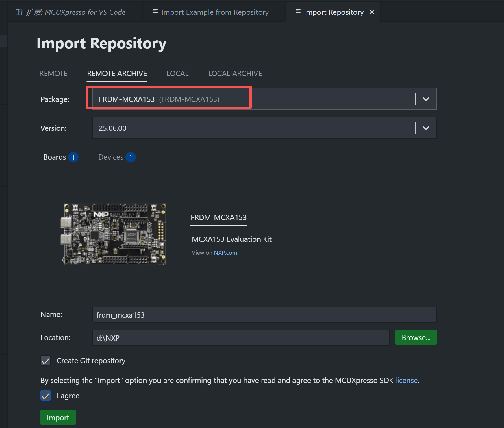
Task: Click the Import Example tab's file icon
Action: 155,12
